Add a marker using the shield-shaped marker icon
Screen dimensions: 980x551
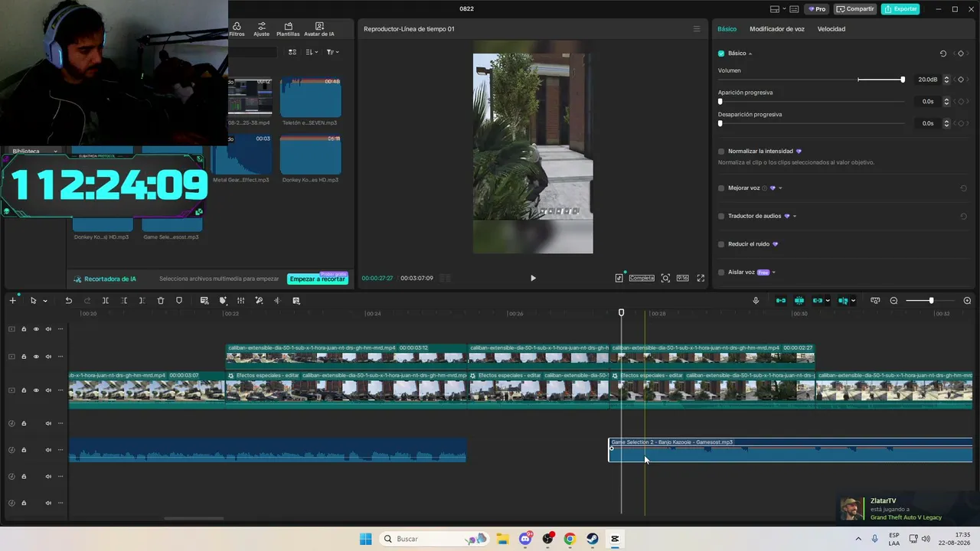pyautogui.click(x=179, y=301)
